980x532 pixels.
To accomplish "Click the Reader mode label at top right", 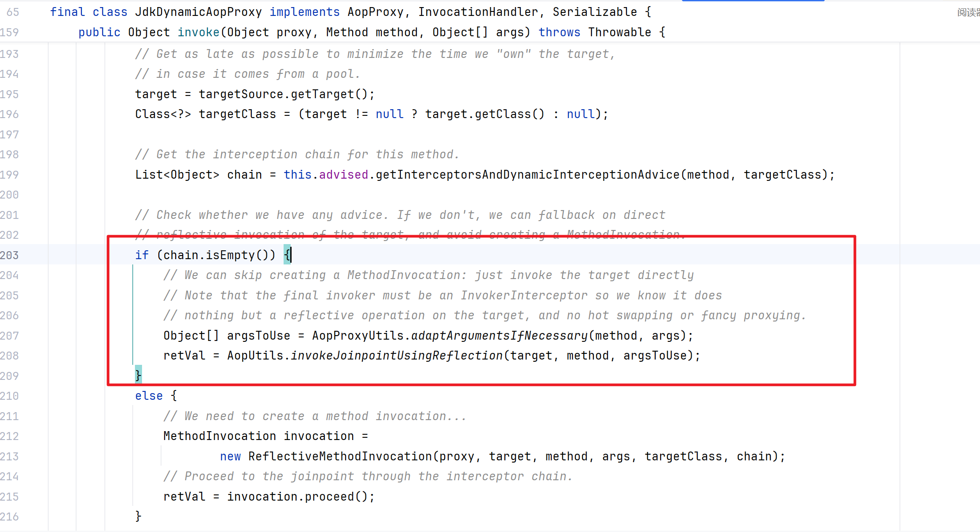I will pyautogui.click(x=968, y=12).
